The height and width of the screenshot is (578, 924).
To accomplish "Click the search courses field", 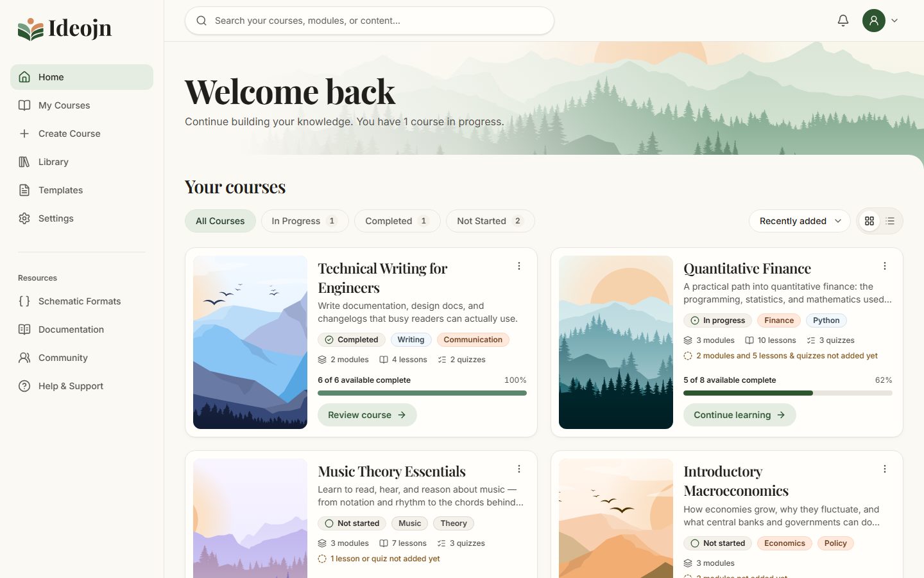I will 370,21.
